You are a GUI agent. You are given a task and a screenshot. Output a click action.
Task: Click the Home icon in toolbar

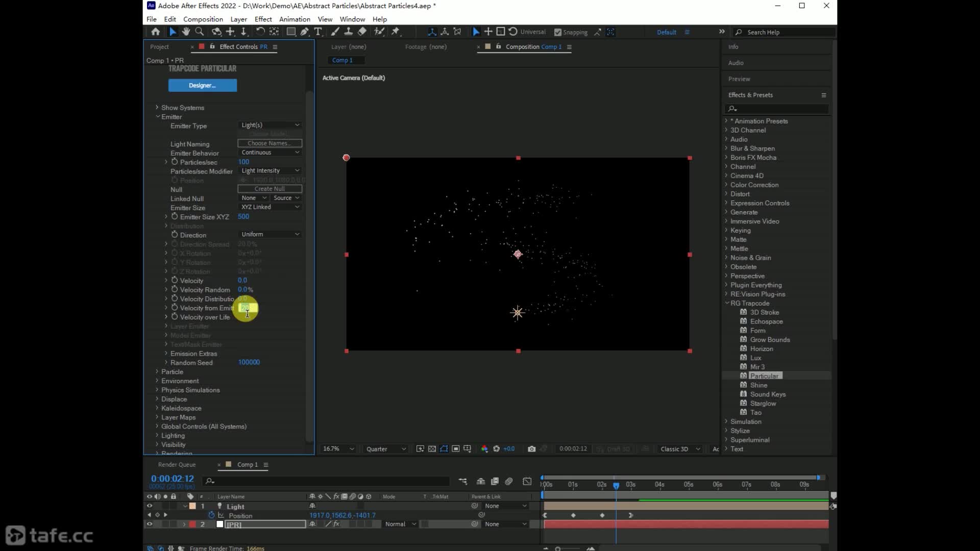point(156,32)
